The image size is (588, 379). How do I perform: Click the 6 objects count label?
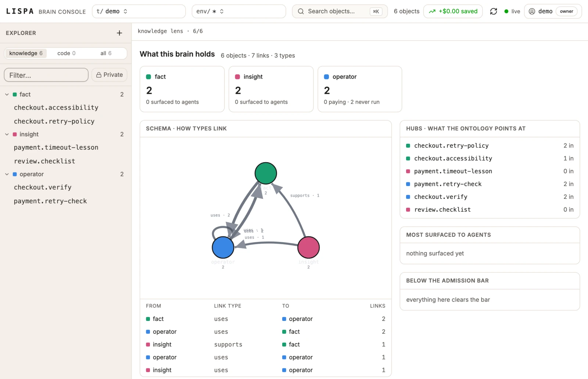pyautogui.click(x=406, y=11)
